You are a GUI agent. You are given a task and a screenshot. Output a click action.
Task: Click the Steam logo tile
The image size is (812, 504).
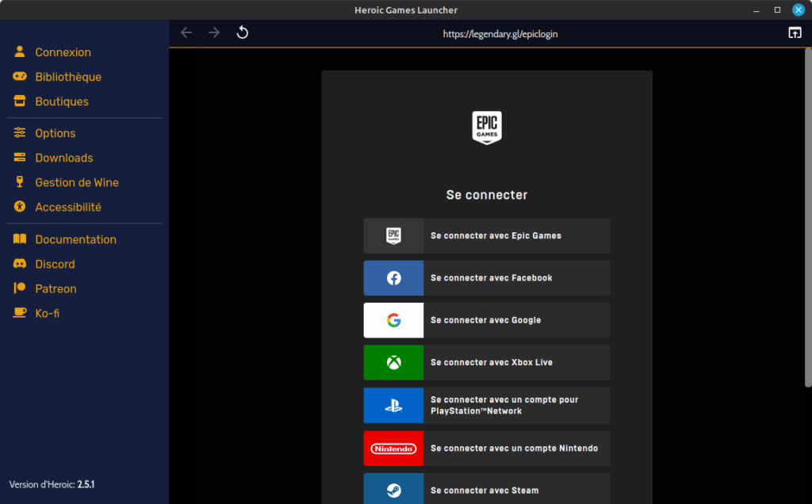[393, 489]
